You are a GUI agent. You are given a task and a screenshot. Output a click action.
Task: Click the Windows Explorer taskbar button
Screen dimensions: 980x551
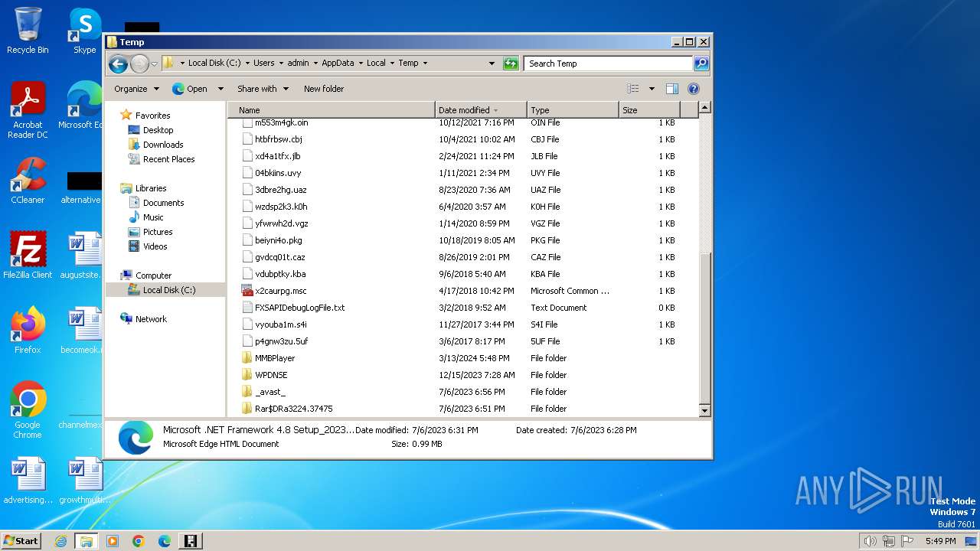[87, 541]
